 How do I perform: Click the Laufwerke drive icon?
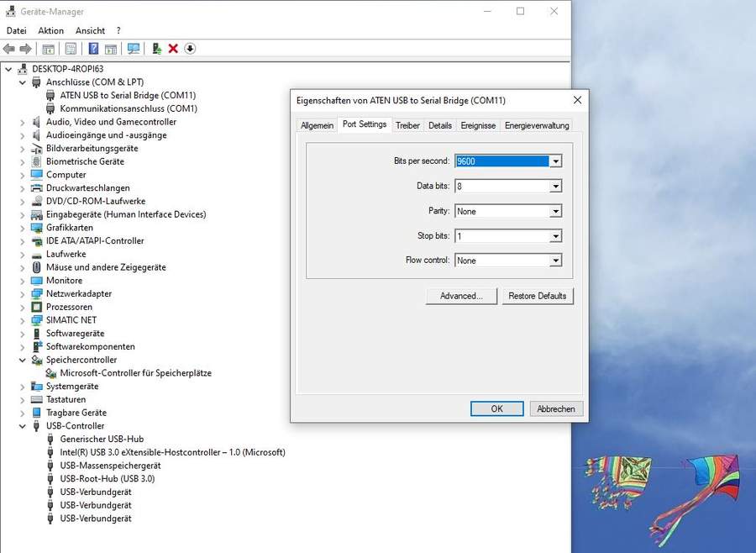[x=37, y=255]
